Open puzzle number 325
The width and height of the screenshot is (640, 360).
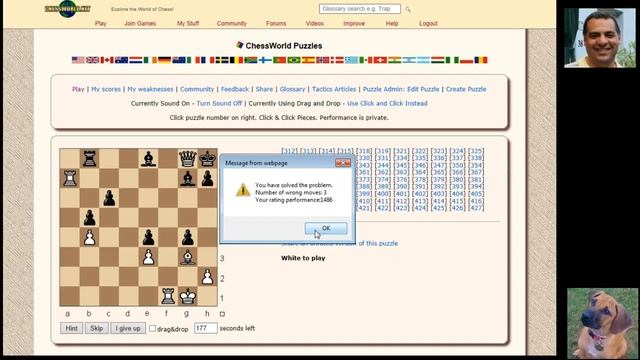pyautogui.click(x=476, y=151)
